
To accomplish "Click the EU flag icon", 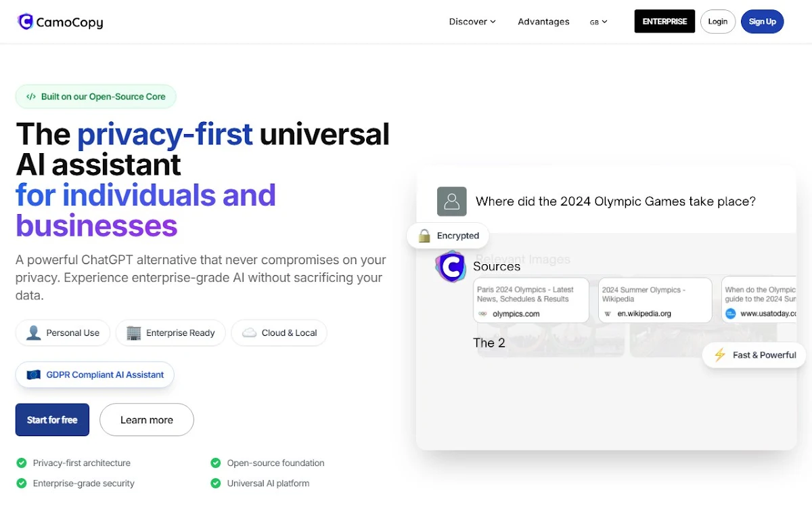I will click(34, 375).
